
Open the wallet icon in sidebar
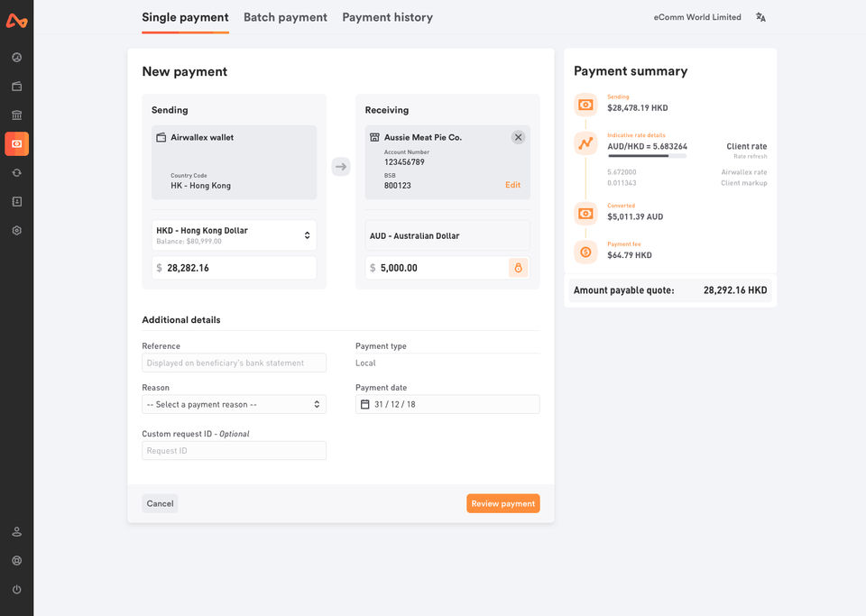pyautogui.click(x=16, y=87)
